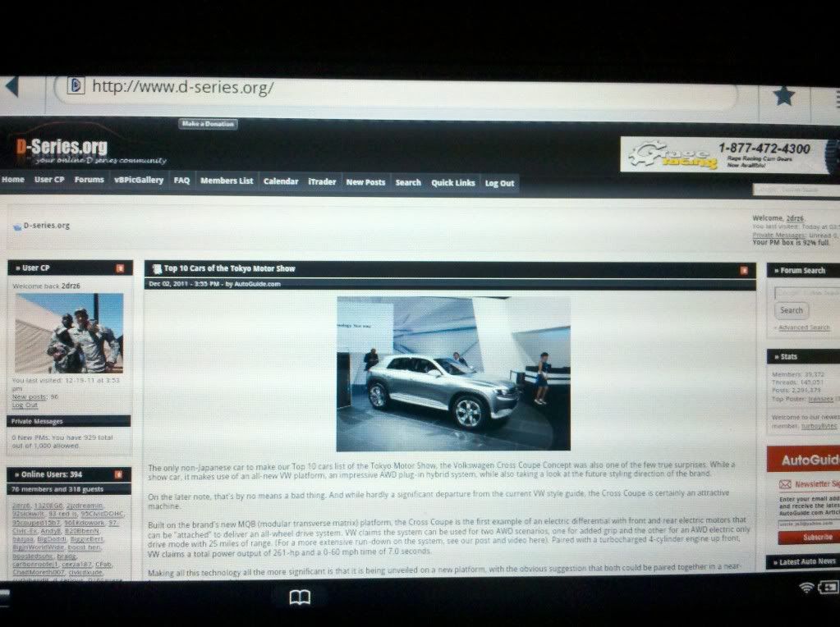
Task: Click the AutoGuide red banner
Action: coord(804,460)
